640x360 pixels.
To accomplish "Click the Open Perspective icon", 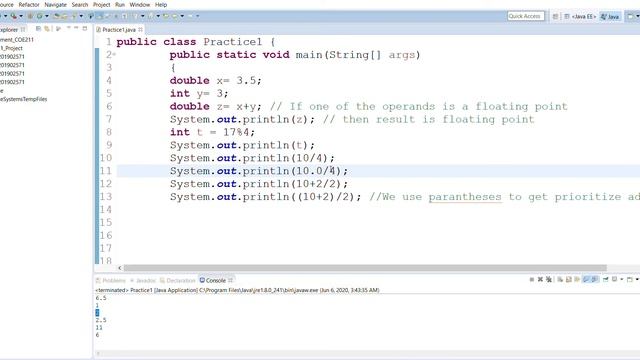I will click(x=556, y=16).
